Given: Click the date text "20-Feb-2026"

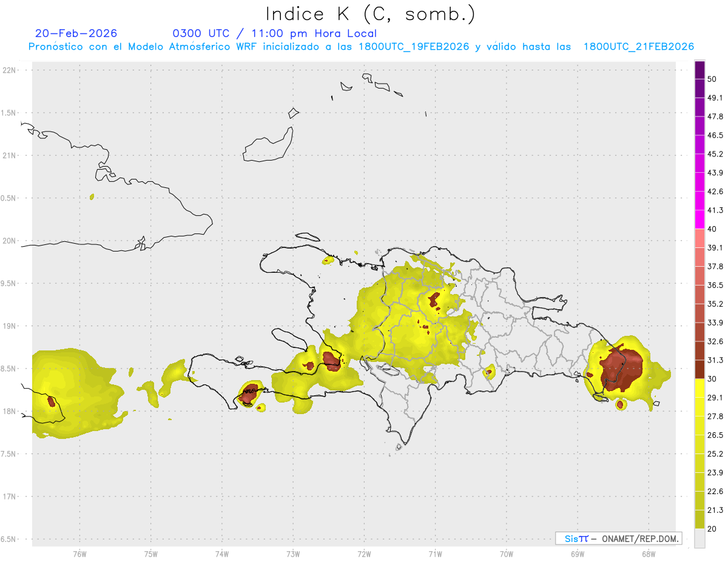Looking at the screenshot, I should 76,33.
